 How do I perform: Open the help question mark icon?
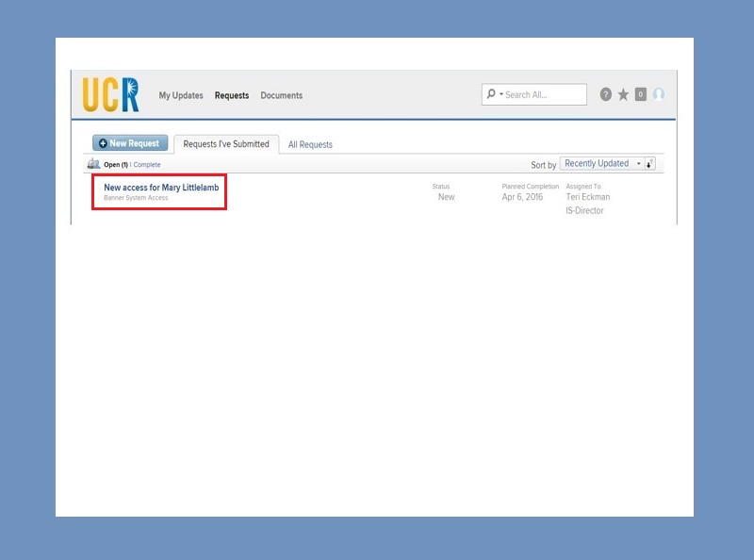605,94
